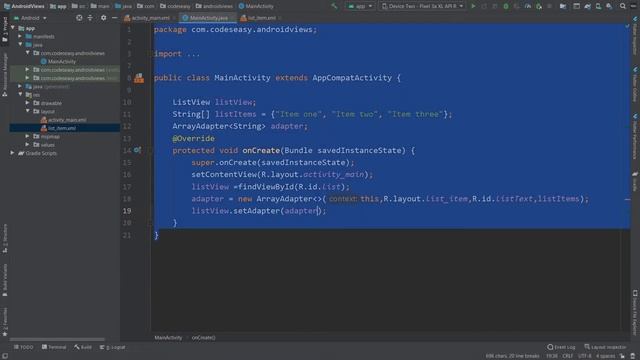
Task: Open the Event Log button
Action: point(561,347)
